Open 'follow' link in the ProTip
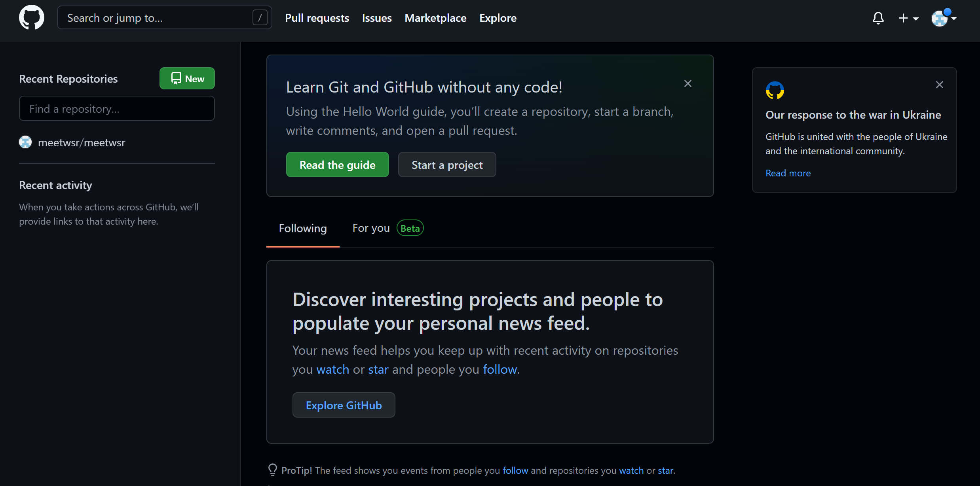 click(515, 471)
